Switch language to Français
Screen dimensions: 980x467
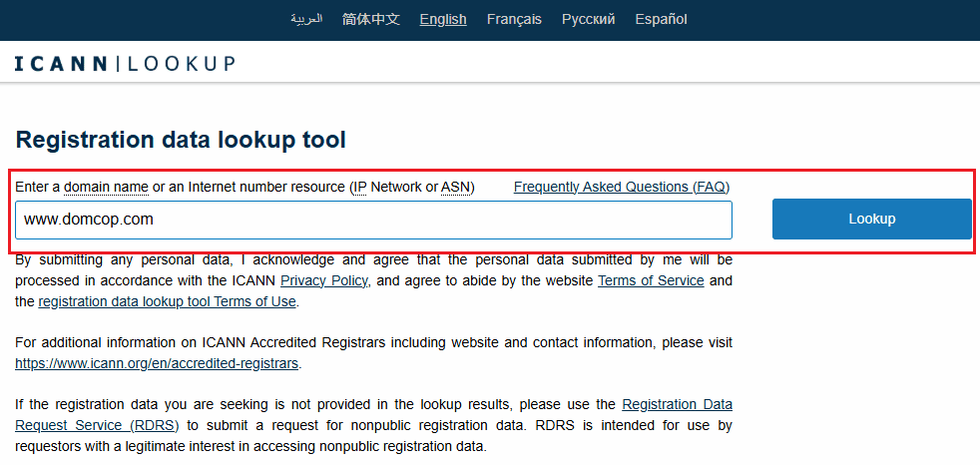514,19
